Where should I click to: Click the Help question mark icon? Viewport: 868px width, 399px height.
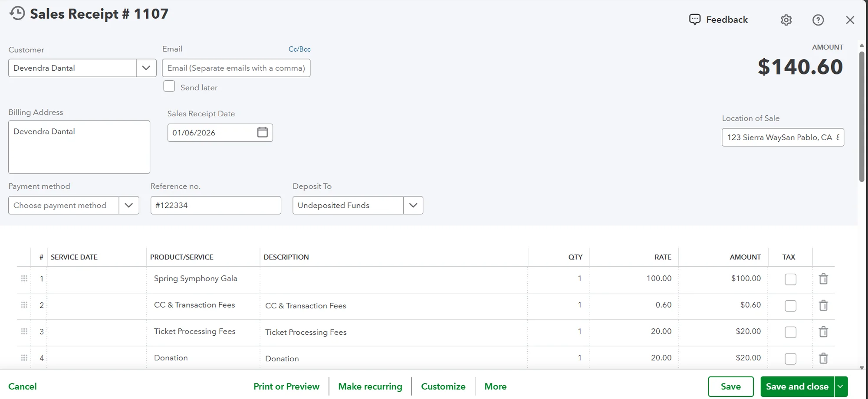point(818,20)
